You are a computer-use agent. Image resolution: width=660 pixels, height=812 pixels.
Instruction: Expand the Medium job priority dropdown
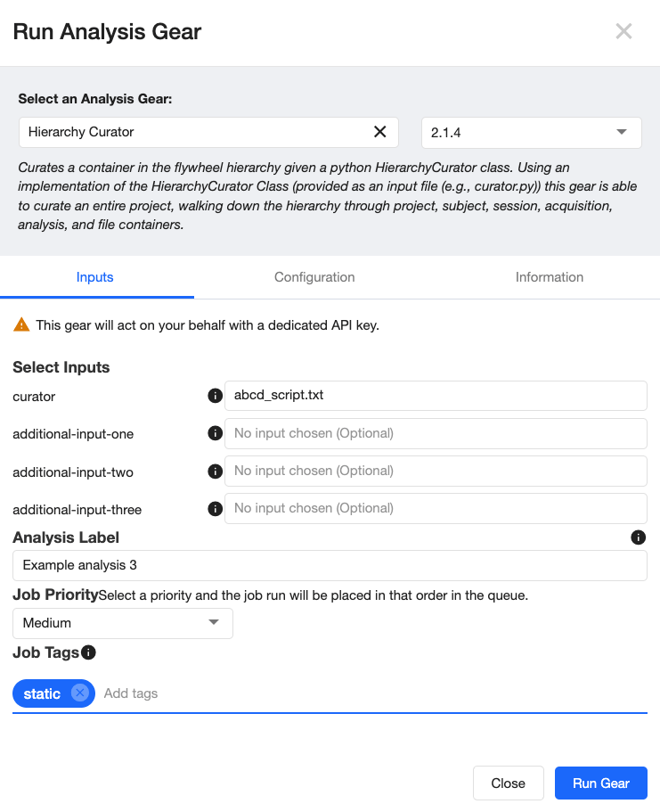(x=123, y=623)
